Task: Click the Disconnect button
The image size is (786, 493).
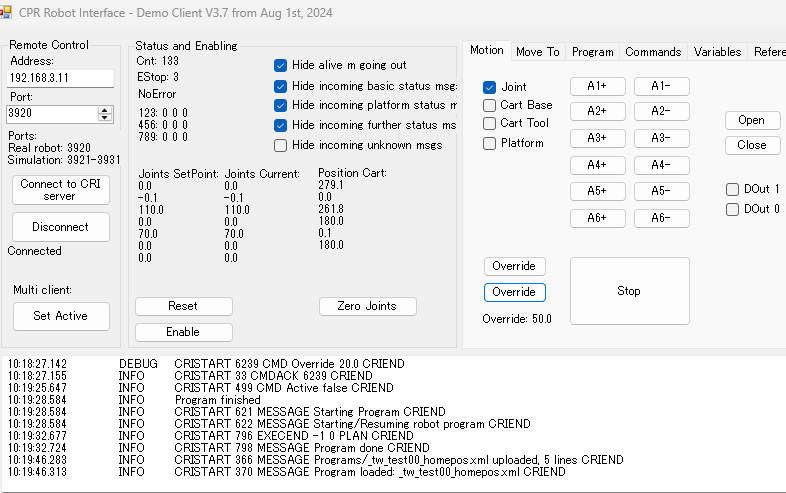Action: pos(60,227)
